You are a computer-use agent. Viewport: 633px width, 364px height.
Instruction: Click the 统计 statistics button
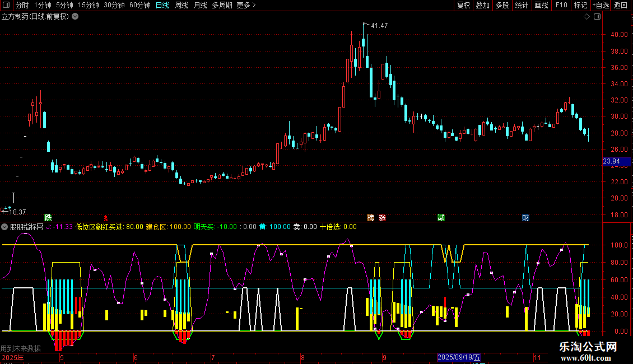coord(521,5)
